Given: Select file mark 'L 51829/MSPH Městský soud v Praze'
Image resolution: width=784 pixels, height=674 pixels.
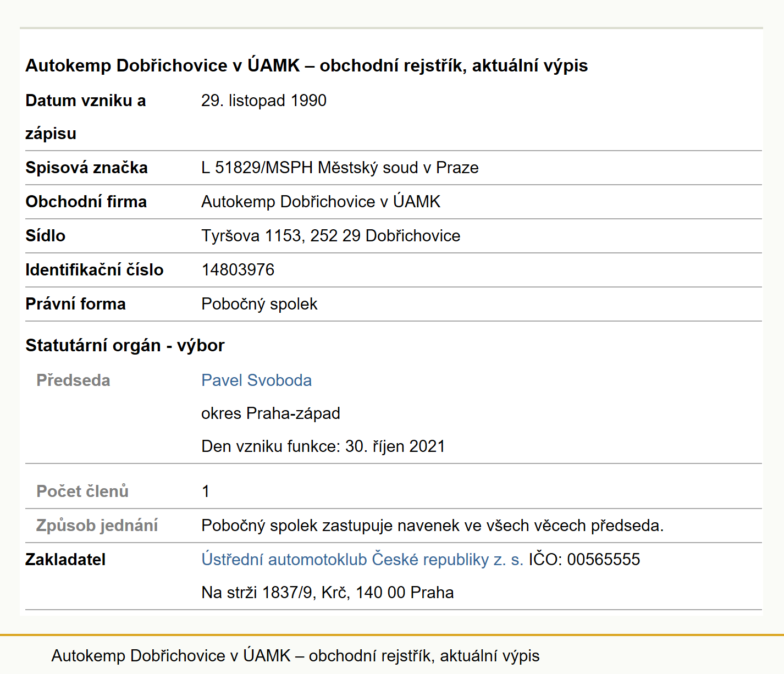Looking at the screenshot, I should click(x=340, y=168).
